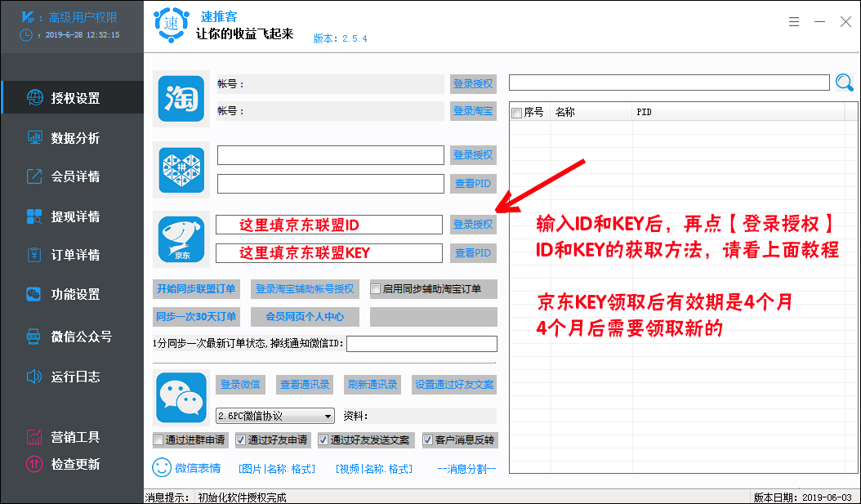This screenshot has height=504, width=861.
Task: Click the VIP badge icon
Action: click(x=28, y=17)
